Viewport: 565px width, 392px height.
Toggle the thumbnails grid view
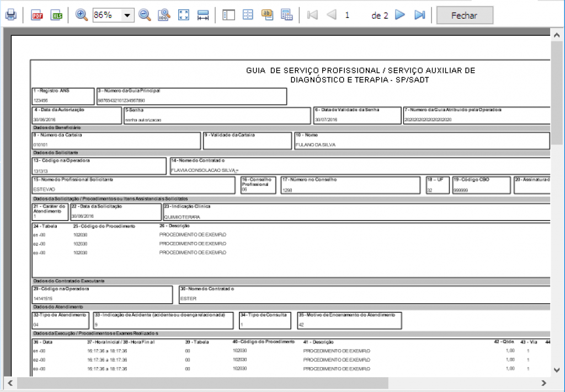click(x=248, y=15)
